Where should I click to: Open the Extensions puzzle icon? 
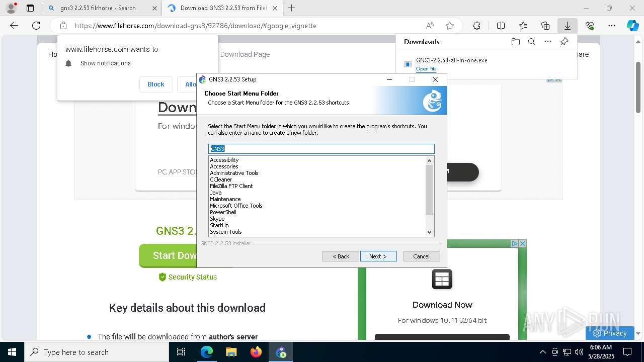pos(476,26)
